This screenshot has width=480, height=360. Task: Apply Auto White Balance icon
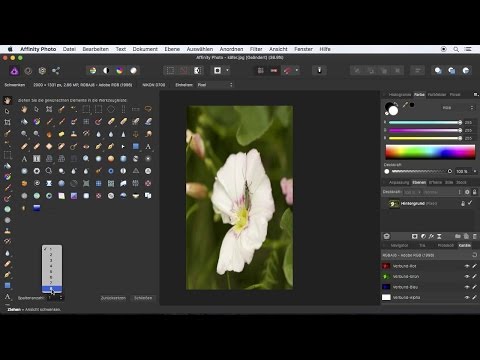133,70
